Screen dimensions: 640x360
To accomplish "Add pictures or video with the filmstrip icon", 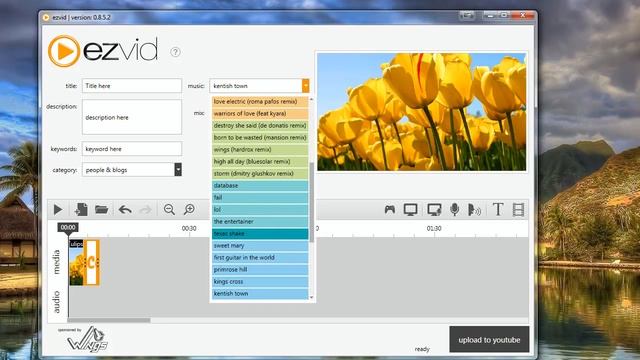I will [518, 210].
